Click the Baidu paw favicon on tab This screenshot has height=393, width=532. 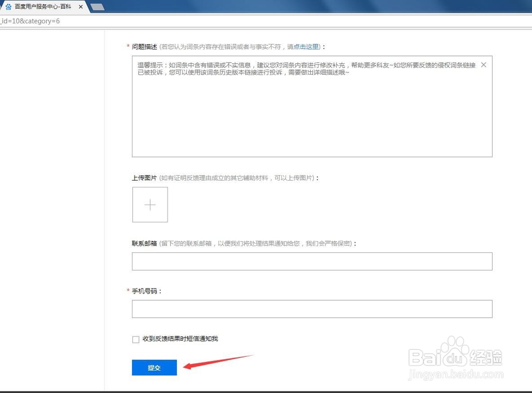(9, 6)
